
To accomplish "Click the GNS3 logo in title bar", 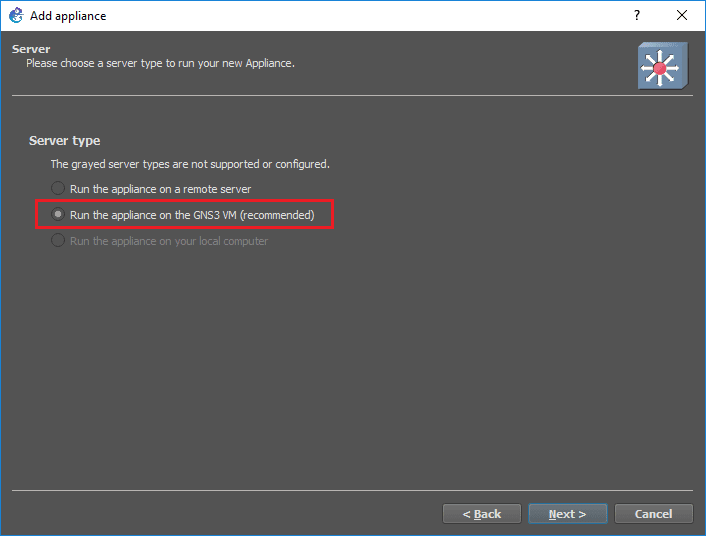I will click(x=16, y=15).
